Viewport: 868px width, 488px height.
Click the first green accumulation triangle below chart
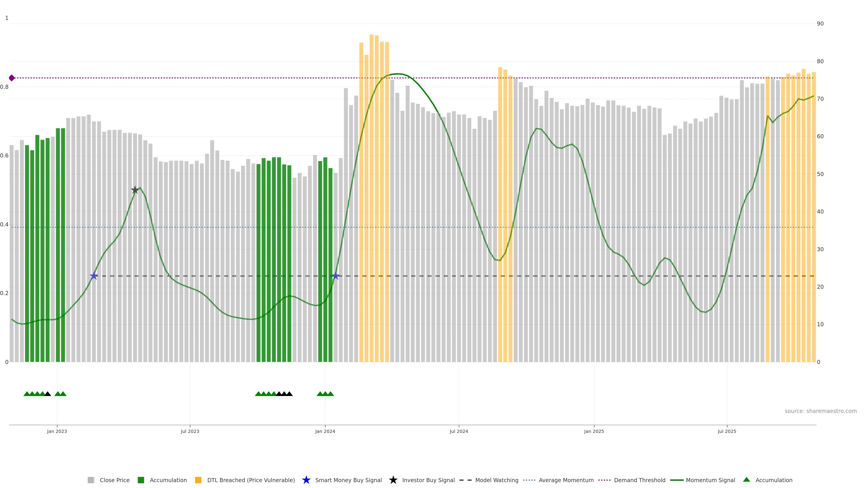(x=27, y=394)
